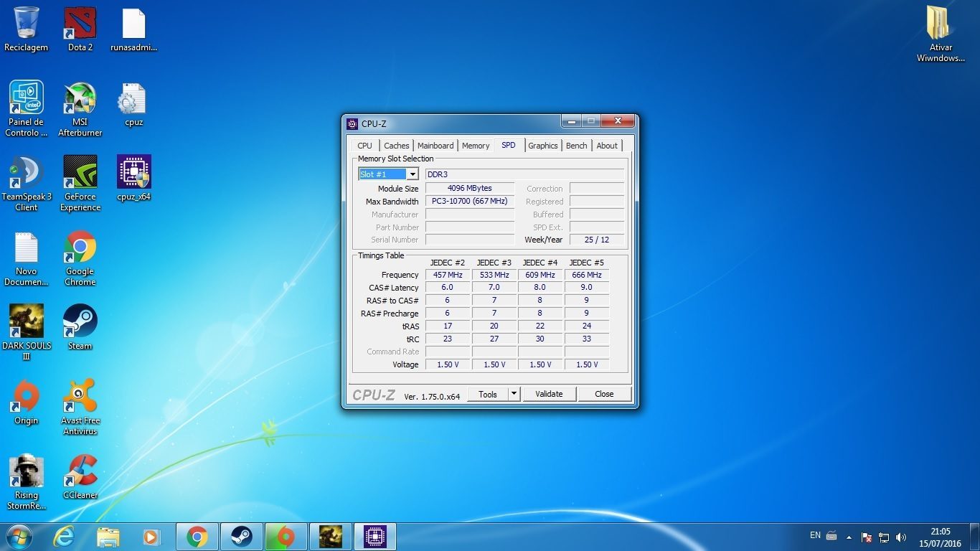
Task: Click the JEDEC #5 column header
Action: [x=587, y=263]
